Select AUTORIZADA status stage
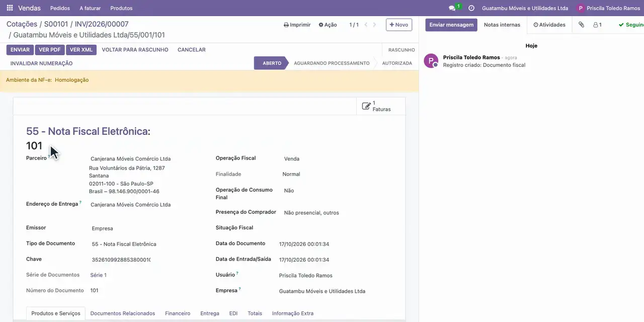This screenshot has height=322, width=644. (397, 63)
